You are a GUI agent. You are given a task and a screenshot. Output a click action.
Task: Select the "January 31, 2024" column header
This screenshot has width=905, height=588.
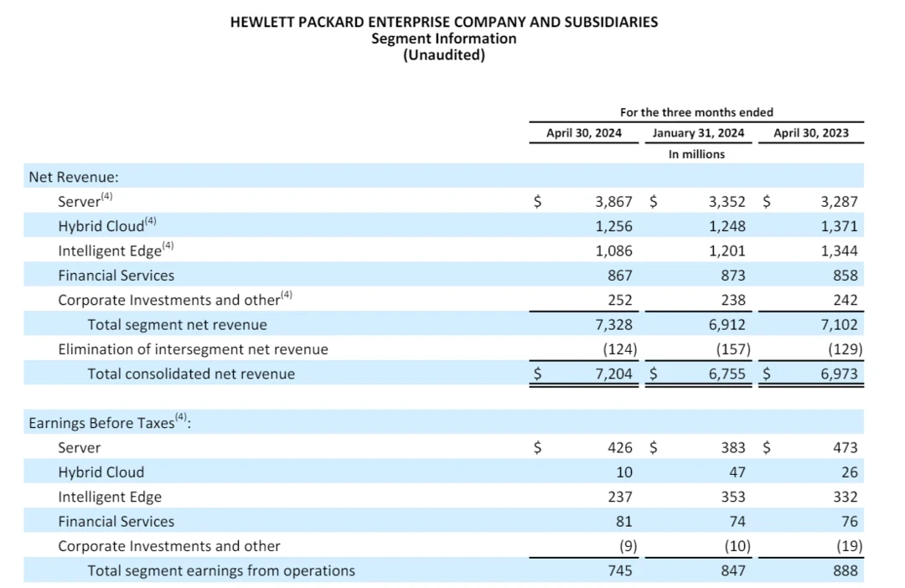pyautogui.click(x=698, y=132)
